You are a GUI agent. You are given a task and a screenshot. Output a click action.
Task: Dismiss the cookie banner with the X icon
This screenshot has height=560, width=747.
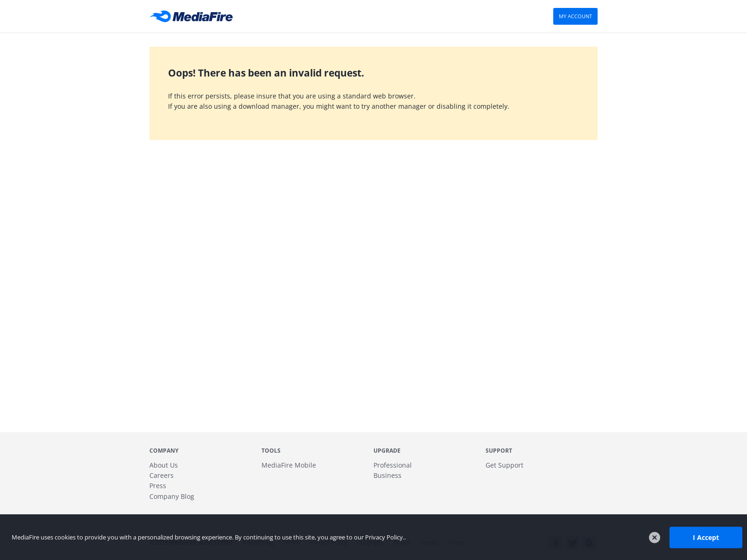tap(655, 538)
